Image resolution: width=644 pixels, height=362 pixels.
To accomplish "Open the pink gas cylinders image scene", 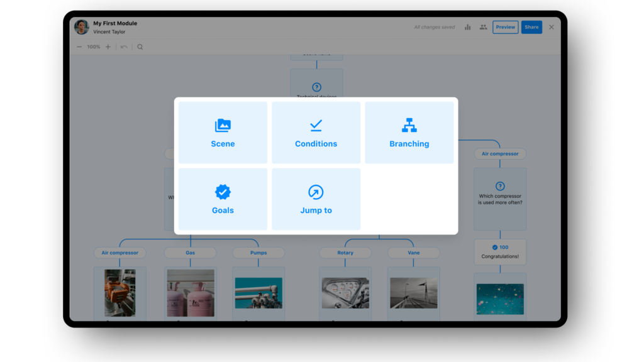I will pyautogui.click(x=190, y=293).
